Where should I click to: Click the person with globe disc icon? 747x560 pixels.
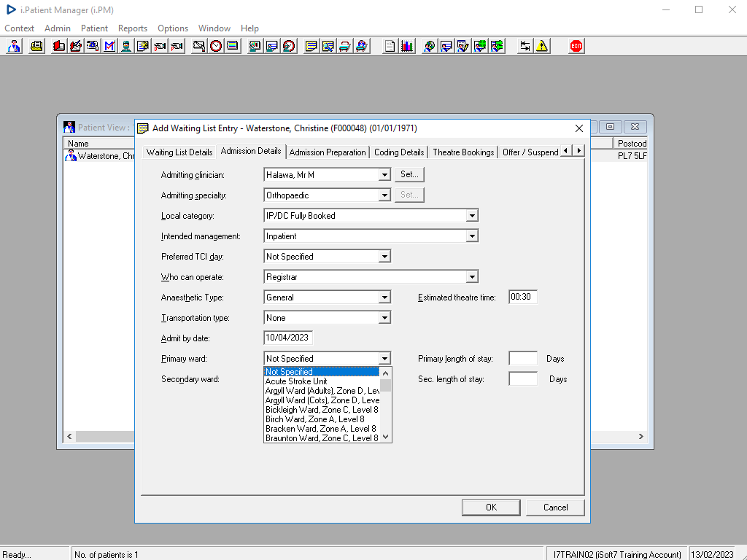coord(429,46)
